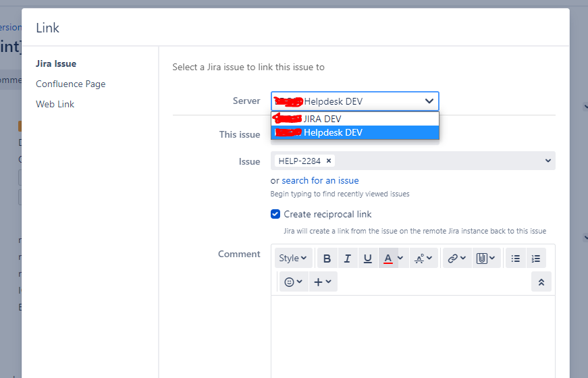Select Web Link tab
Viewport: 588px width, 378px height.
click(55, 104)
